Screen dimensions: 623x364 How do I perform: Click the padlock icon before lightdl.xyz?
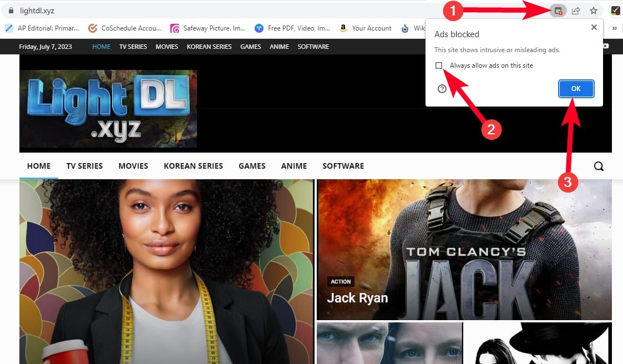[12, 10]
